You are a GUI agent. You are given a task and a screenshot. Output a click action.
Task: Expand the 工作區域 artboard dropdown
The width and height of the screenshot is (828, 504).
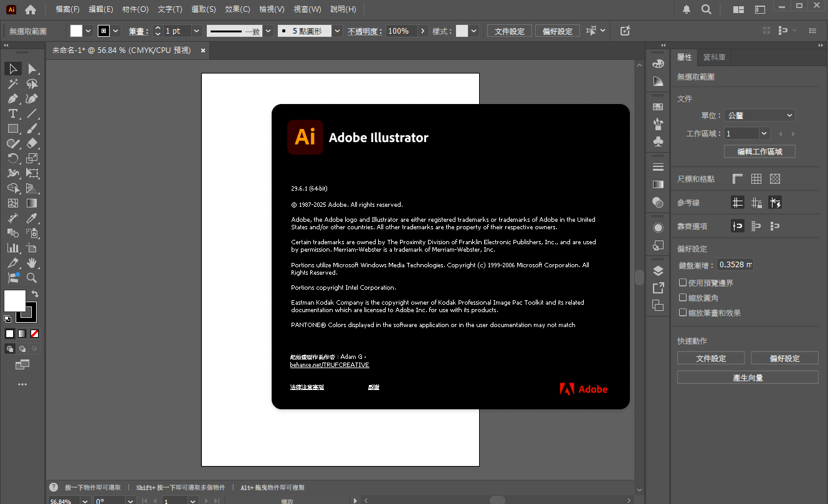click(764, 133)
